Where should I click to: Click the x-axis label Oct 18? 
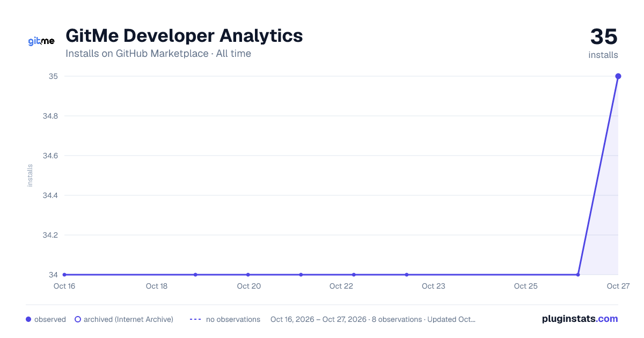(x=157, y=286)
